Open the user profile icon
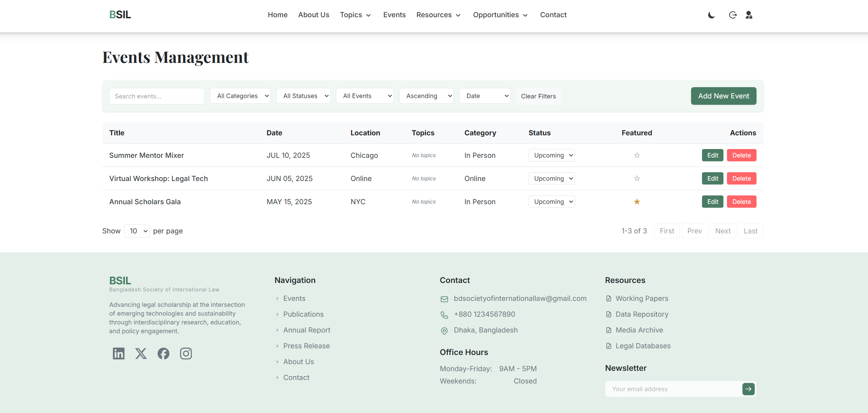868x413 pixels. pos(749,15)
